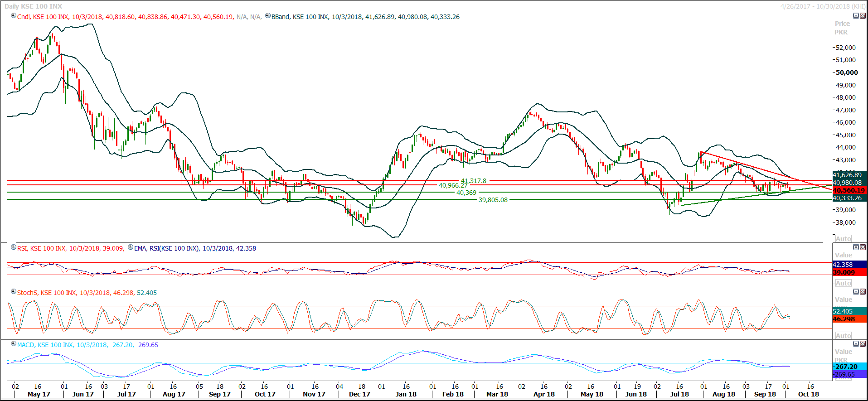868x401 pixels.
Task: Close the MACD indicator panel
Action: tap(863, 344)
